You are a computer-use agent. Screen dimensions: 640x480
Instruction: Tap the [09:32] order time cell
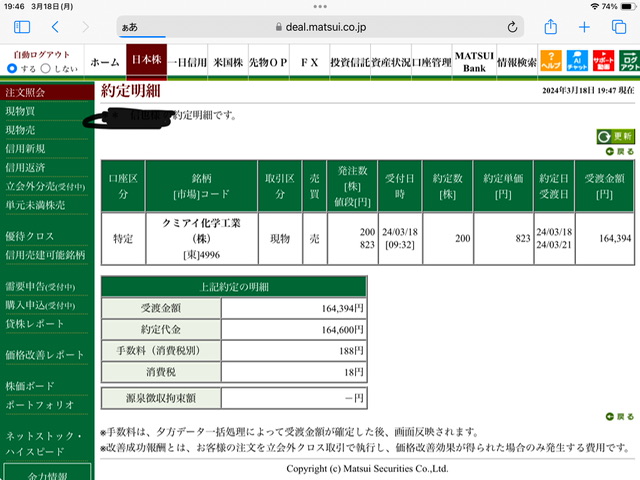(x=400, y=238)
